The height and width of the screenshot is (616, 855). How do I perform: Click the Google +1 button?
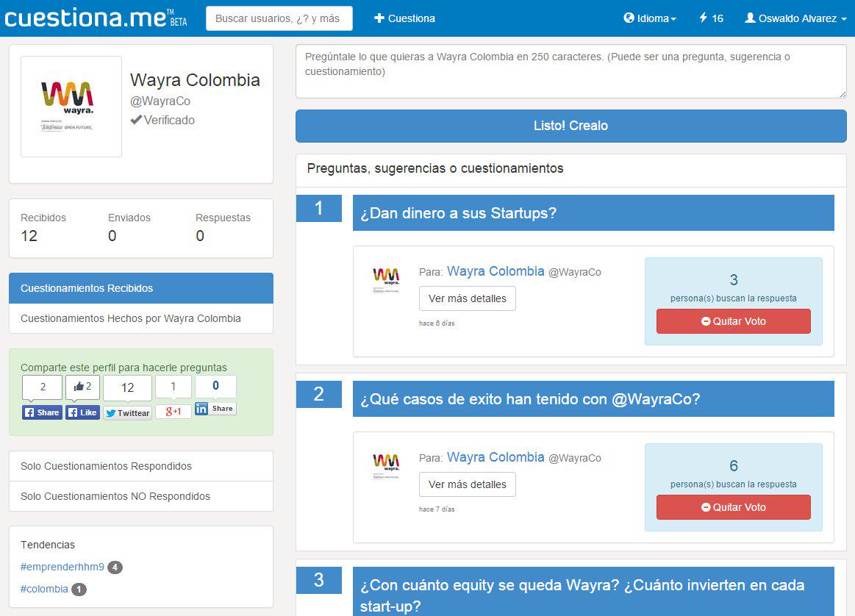pyautogui.click(x=173, y=412)
